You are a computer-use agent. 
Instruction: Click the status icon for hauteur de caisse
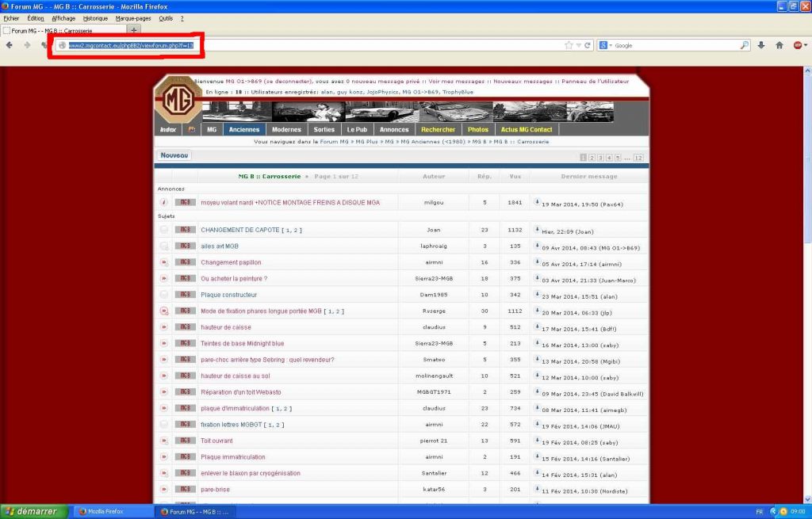pos(163,327)
